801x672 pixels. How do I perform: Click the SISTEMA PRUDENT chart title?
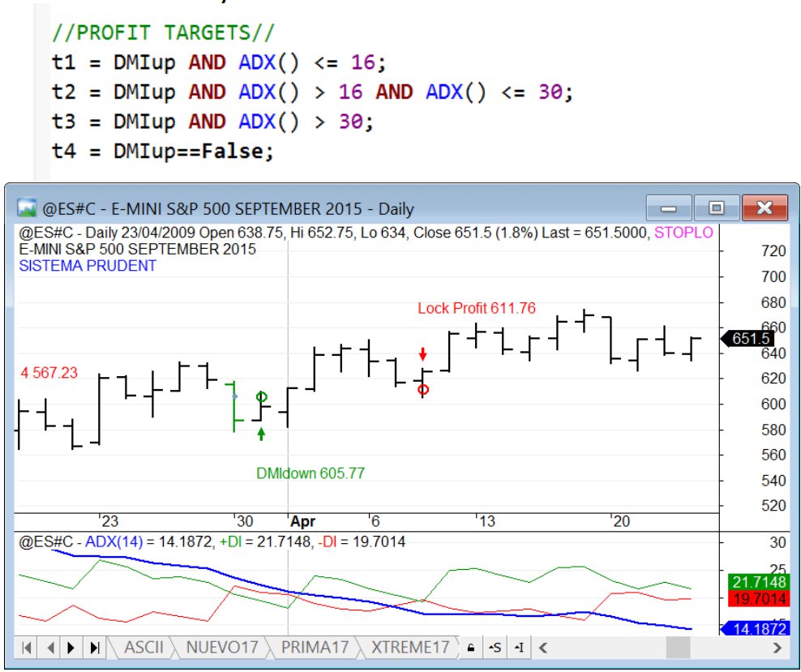88,266
